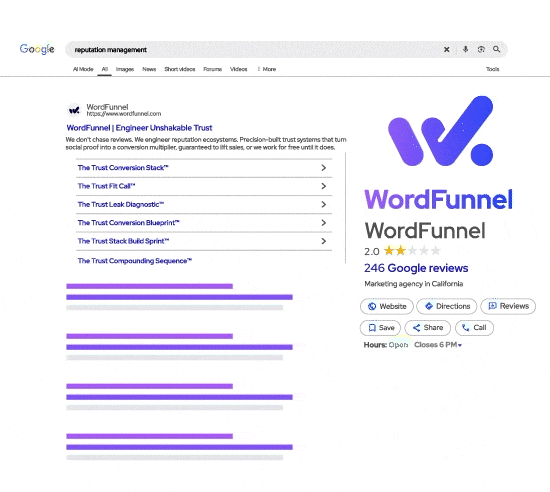Screen dimensions: 550x492
Task: Save WordFunnel with the Save button
Action: (x=380, y=328)
